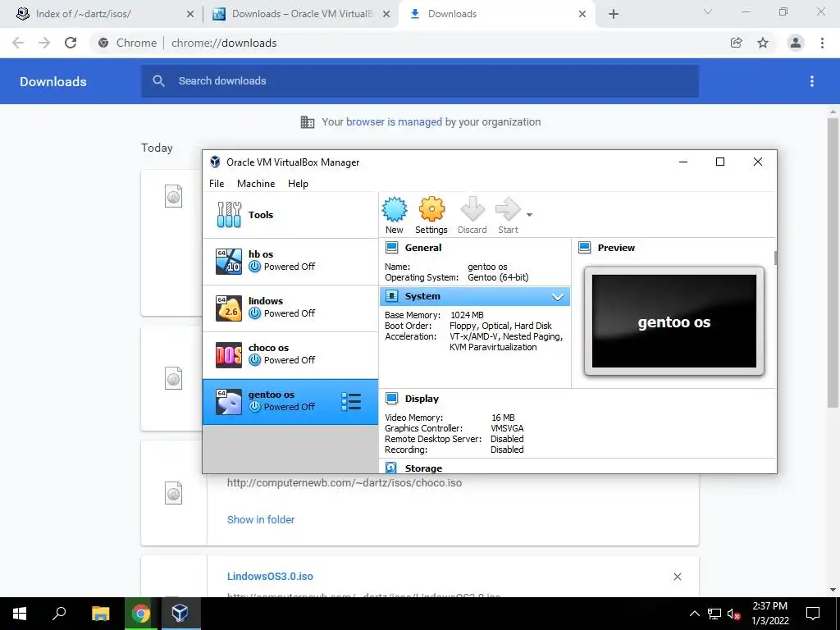This screenshot has width=840, height=630.
Task: Click Show in folder for choco.iso
Action: pyautogui.click(x=261, y=519)
